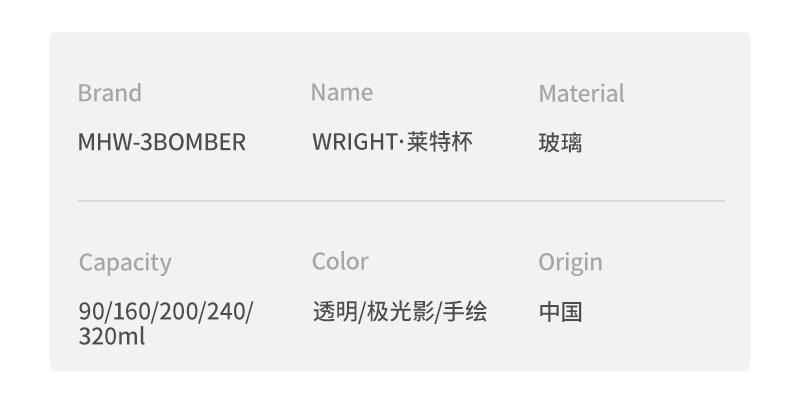Select the word WRIGHT in product name
This screenshot has height=405, width=790.
354,142
